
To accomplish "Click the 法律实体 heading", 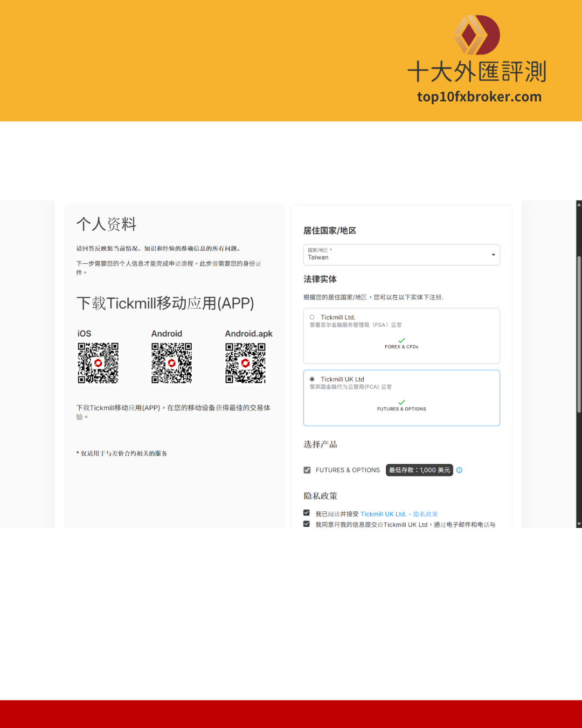I will coord(320,279).
